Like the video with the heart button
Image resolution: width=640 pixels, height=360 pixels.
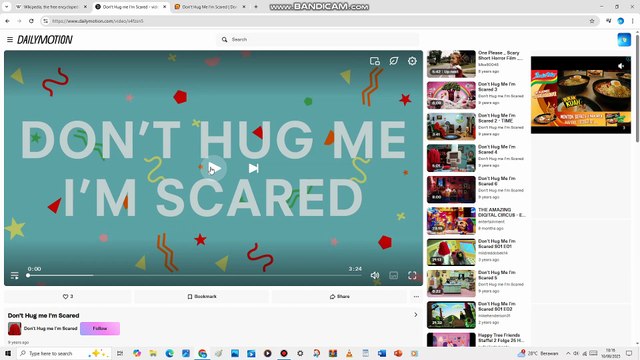pos(68,296)
